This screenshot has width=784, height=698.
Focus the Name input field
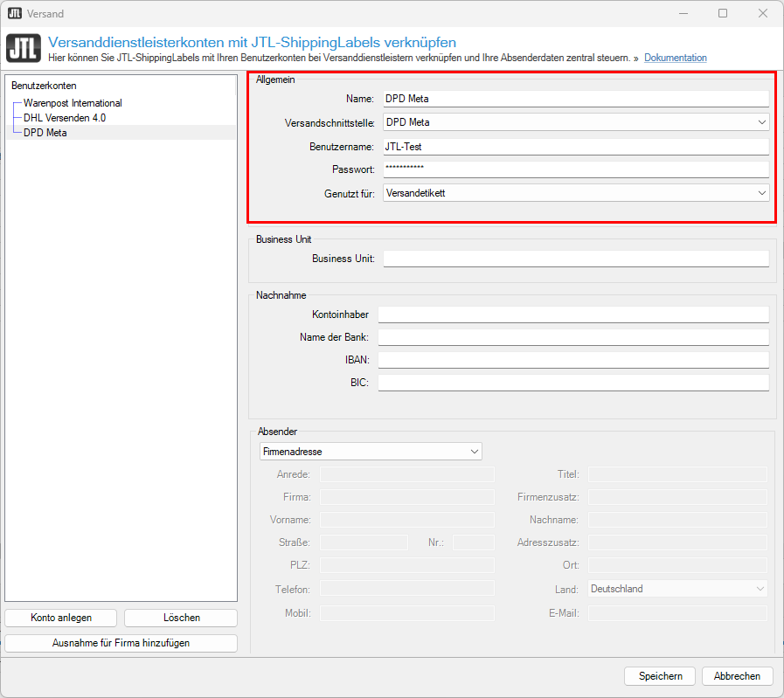pyautogui.click(x=576, y=99)
